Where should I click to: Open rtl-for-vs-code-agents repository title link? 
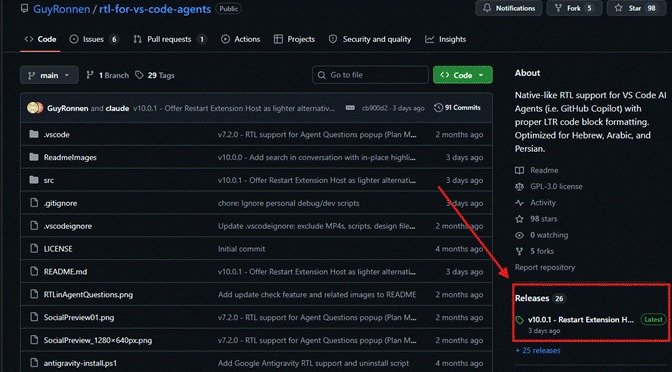[x=155, y=9]
